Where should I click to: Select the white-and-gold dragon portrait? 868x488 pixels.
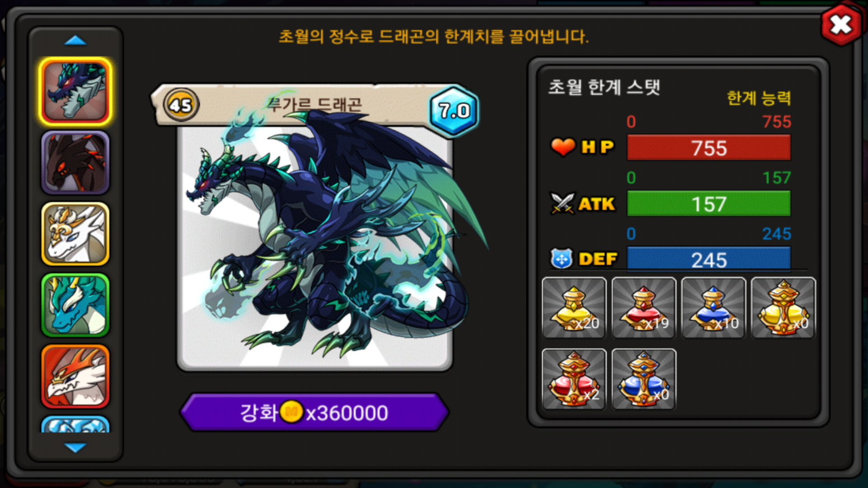(75, 234)
